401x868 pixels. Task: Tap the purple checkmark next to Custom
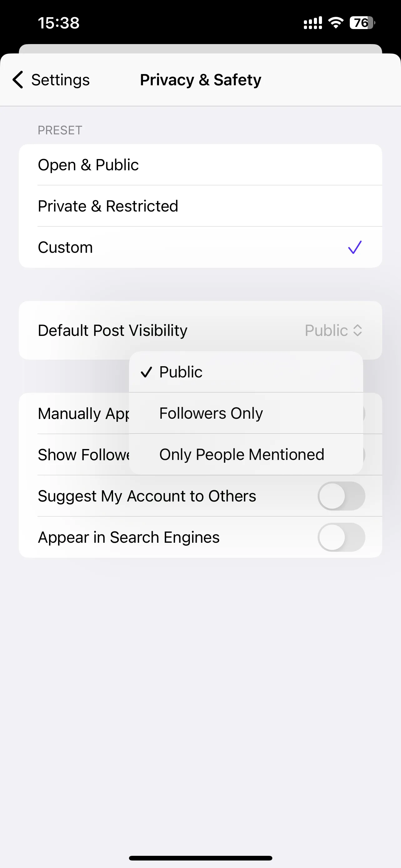pyautogui.click(x=355, y=247)
